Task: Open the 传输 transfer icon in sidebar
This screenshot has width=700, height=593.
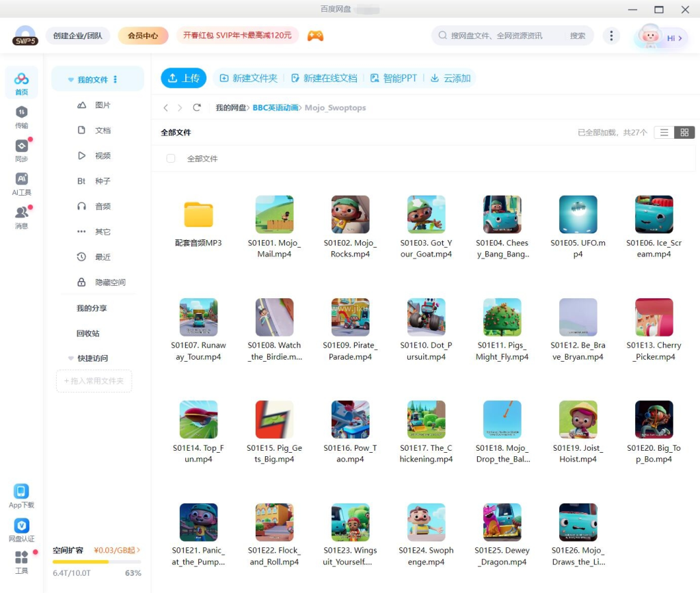Action: (21, 113)
